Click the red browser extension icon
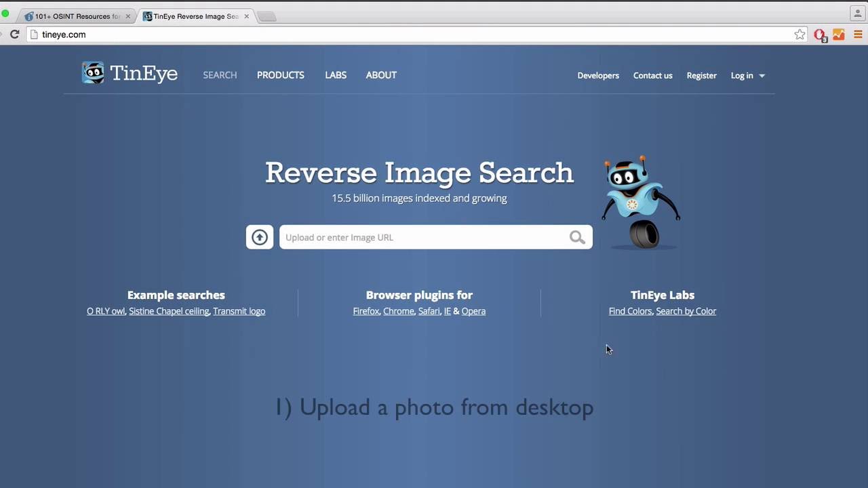 click(x=820, y=35)
